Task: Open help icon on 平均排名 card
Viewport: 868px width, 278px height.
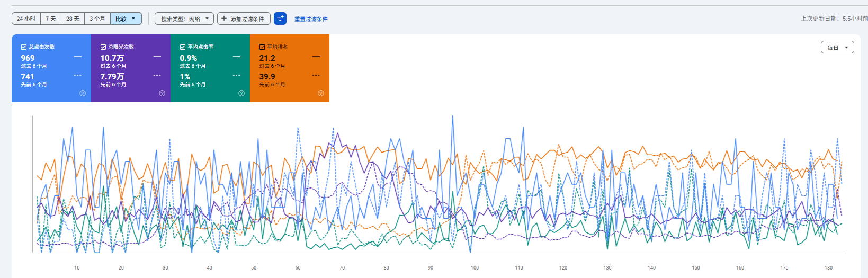Action: pyautogui.click(x=321, y=93)
